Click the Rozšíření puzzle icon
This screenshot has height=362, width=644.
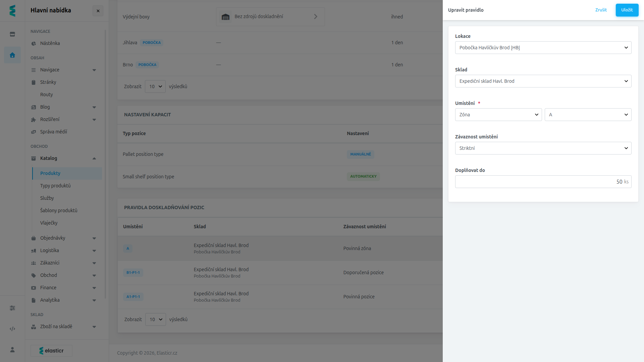(x=34, y=120)
